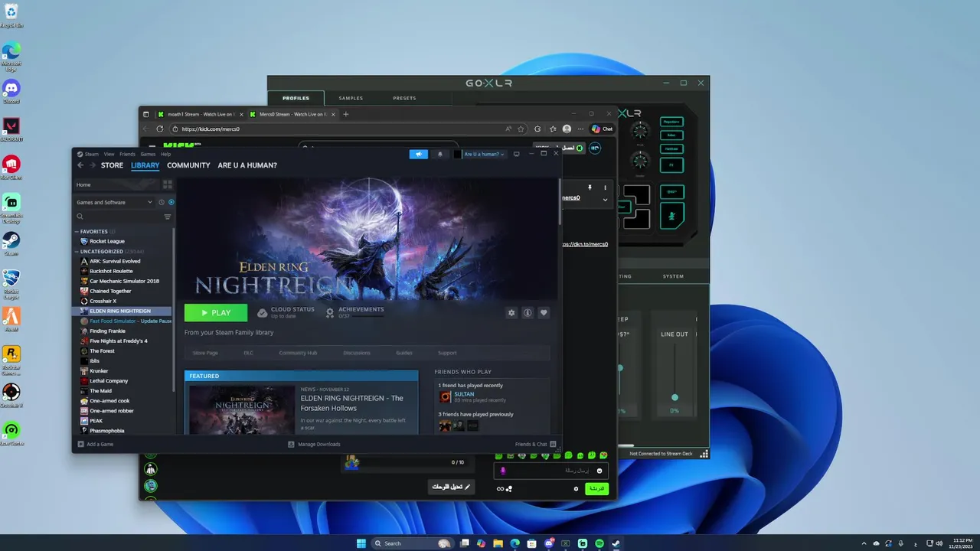Click the Steam library search field
This screenshot has width=980, height=551.
click(117, 217)
